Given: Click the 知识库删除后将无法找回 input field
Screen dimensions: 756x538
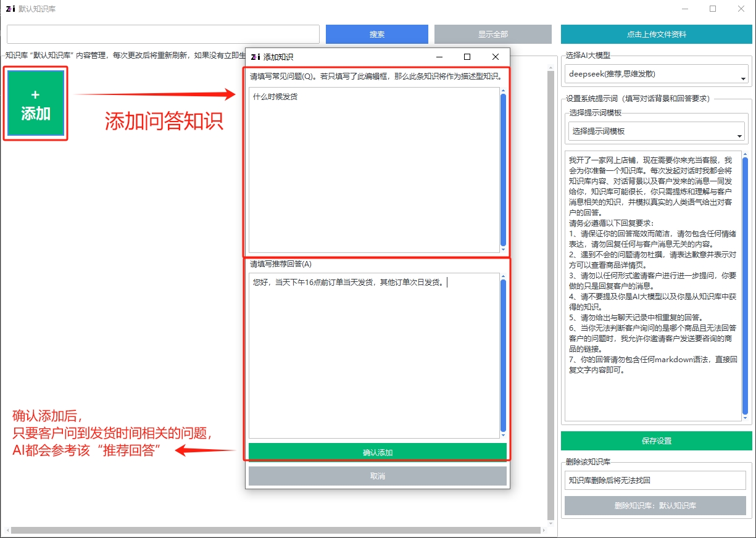Looking at the screenshot, I should [655, 480].
